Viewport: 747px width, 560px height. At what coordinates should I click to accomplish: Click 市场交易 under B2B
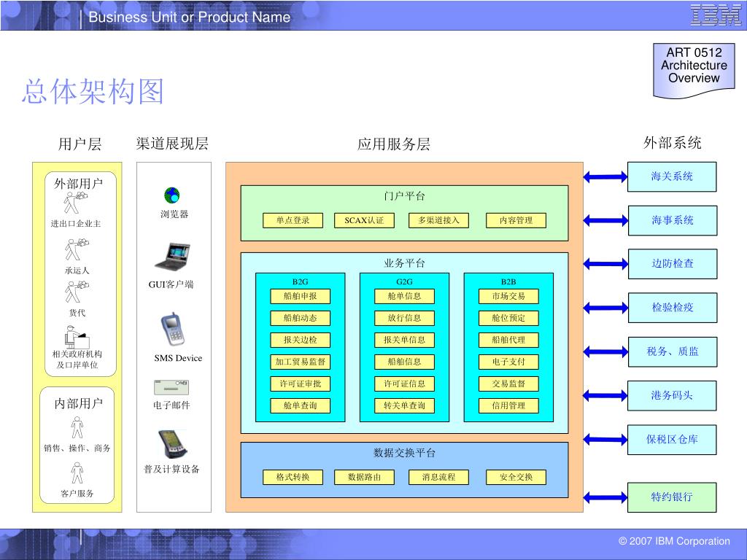click(508, 296)
